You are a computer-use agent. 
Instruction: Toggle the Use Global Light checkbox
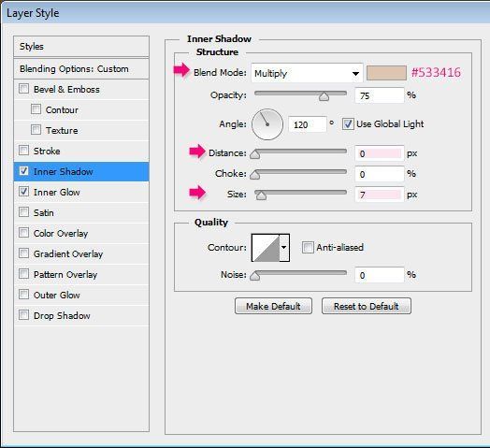(348, 124)
